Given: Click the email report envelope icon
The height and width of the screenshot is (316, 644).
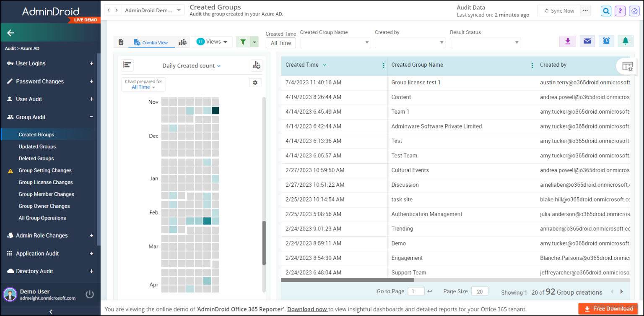Looking at the screenshot, I should pyautogui.click(x=587, y=41).
